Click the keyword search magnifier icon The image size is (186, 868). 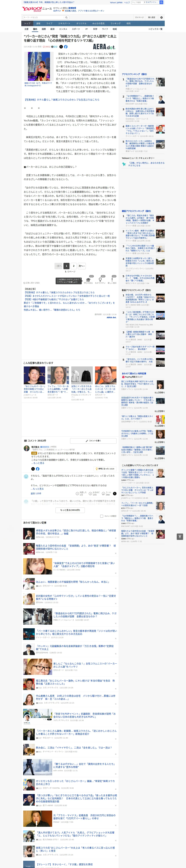(x=66, y=18)
